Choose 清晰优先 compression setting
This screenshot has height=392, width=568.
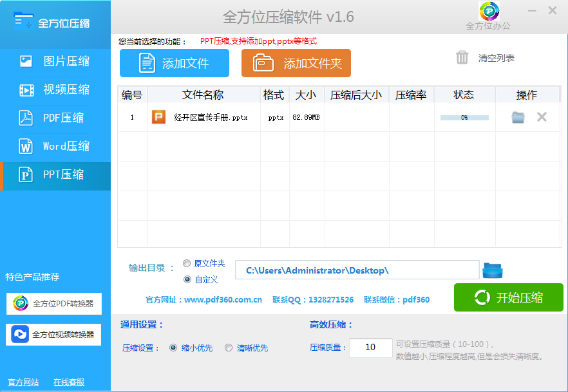tap(229, 348)
